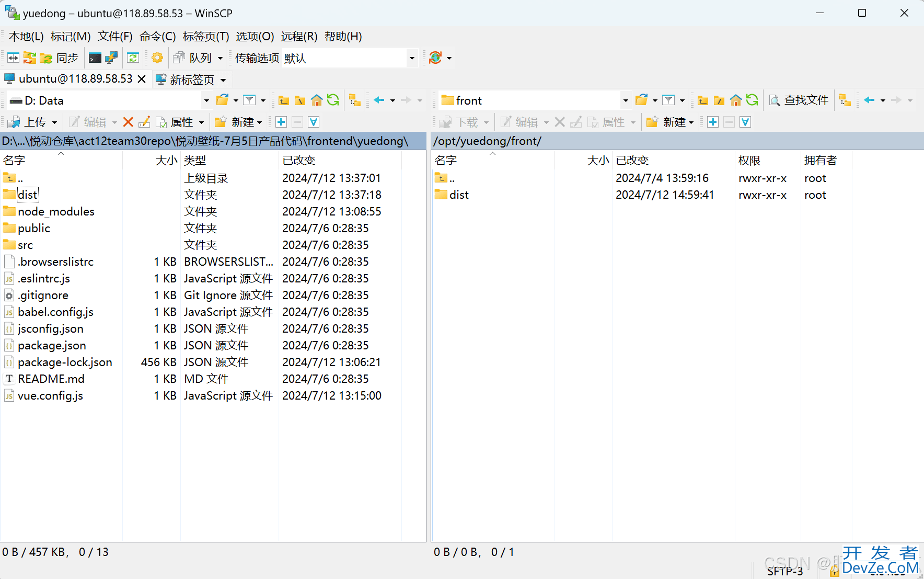
Task: Click the 查找文件 find files button
Action: click(x=799, y=100)
